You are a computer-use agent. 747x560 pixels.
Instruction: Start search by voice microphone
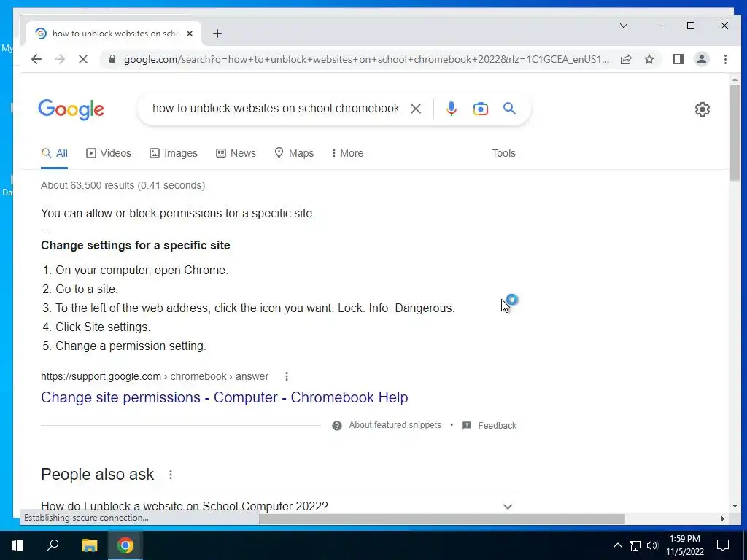click(x=451, y=109)
